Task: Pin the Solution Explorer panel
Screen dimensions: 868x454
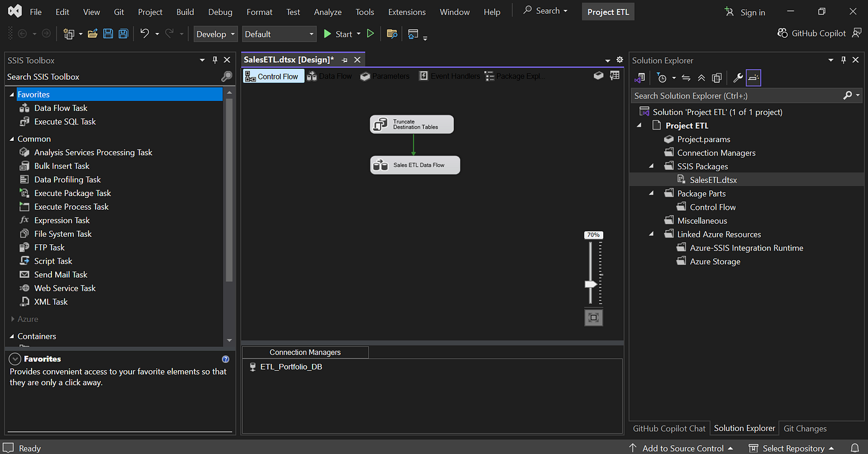Action: 843,60
